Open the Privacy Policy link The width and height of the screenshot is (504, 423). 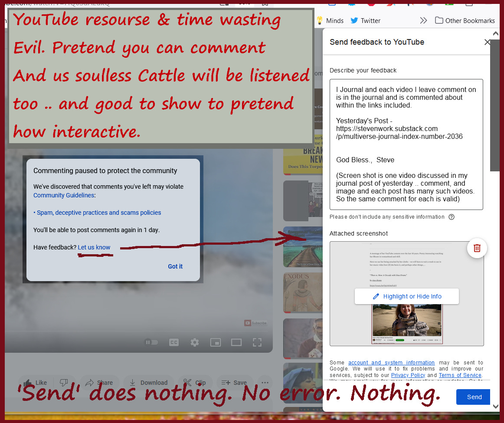408,375
